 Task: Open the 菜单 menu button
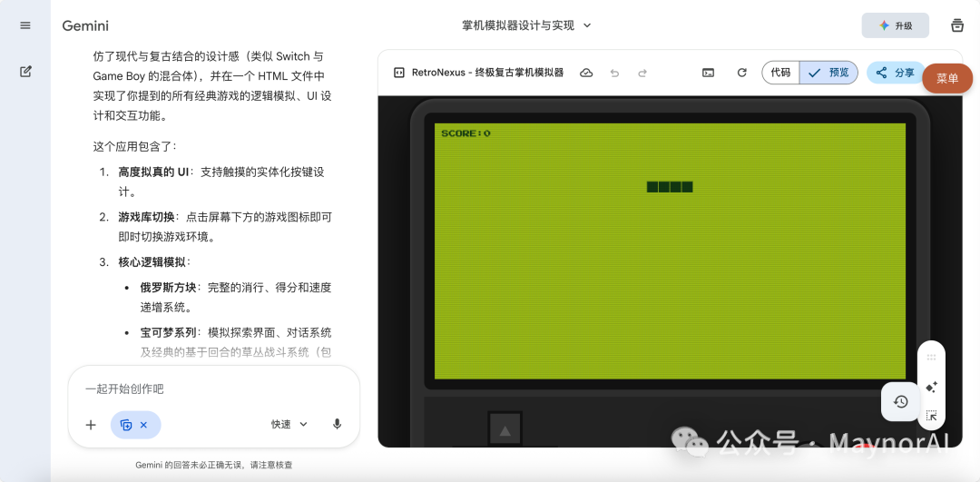click(x=946, y=78)
